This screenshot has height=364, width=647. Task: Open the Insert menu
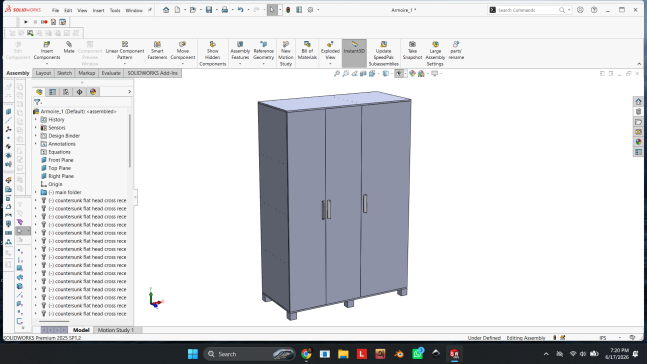point(98,10)
